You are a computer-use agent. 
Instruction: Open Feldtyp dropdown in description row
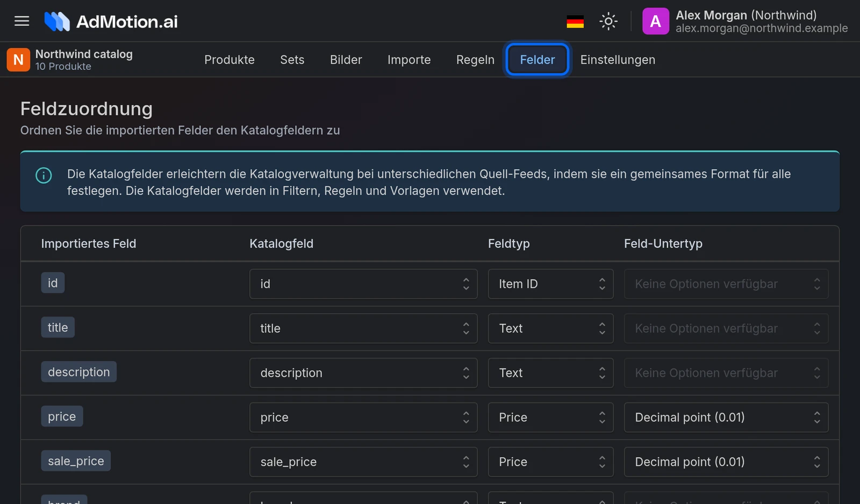coord(550,373)
